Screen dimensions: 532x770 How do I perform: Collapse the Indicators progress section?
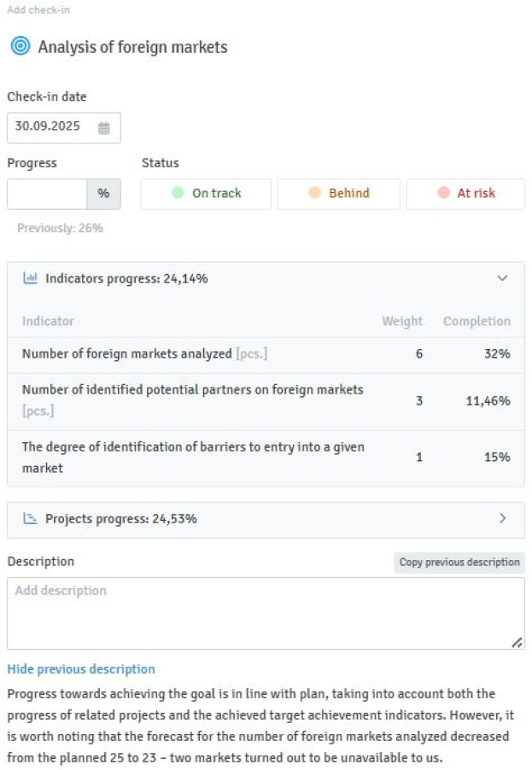pyautogui.click(x=502, y=278)
